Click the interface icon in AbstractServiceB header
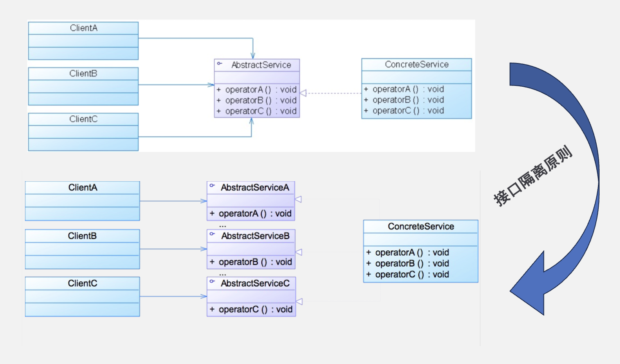Viewport: 620px width, 364px height. click(x=212, y=234)
